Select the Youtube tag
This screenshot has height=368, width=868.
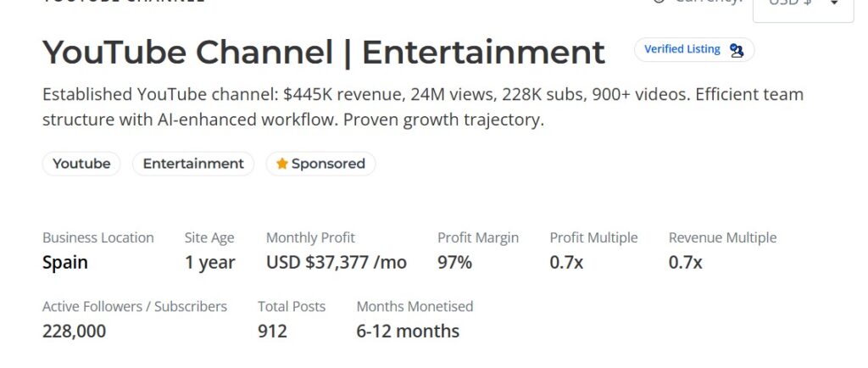point(81,164)
